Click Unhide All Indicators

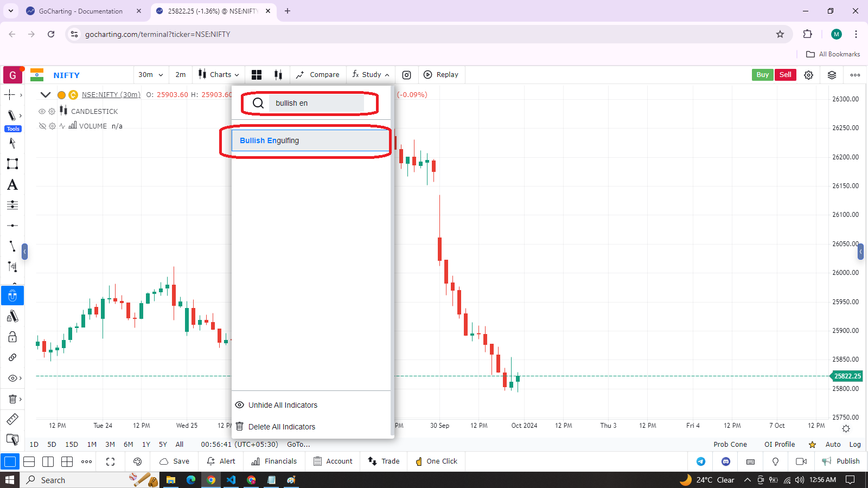pyautogui.click(x=283, y=405)
